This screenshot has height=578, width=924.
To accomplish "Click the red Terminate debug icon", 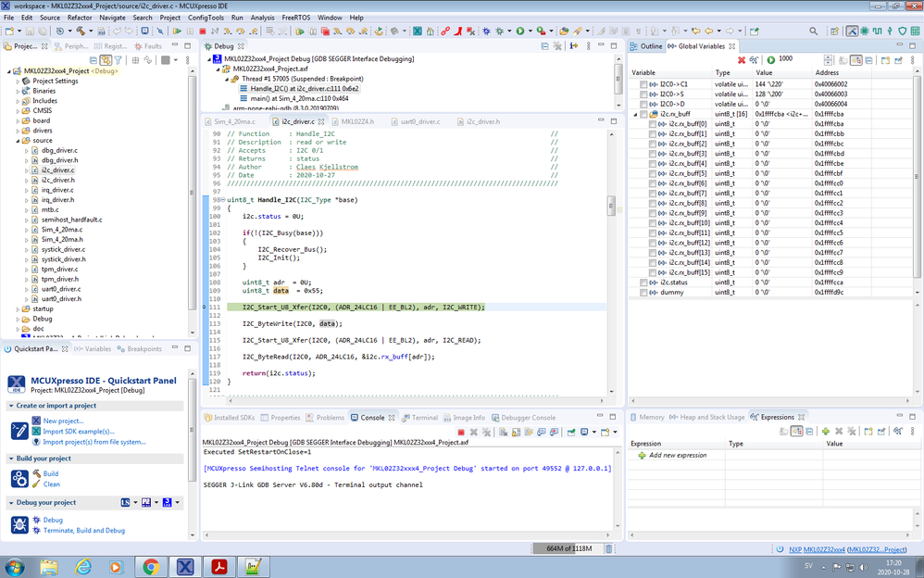I will [x=202, y=31].
